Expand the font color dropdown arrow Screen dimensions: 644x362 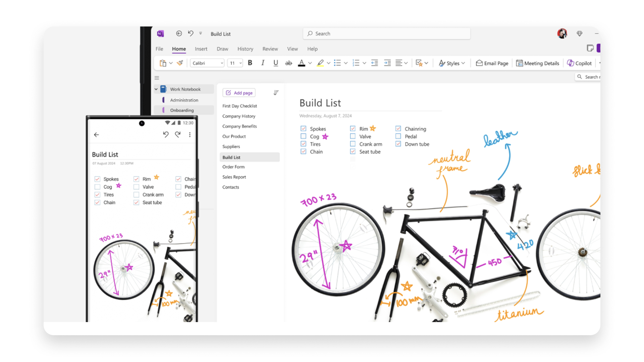[310, 63]
